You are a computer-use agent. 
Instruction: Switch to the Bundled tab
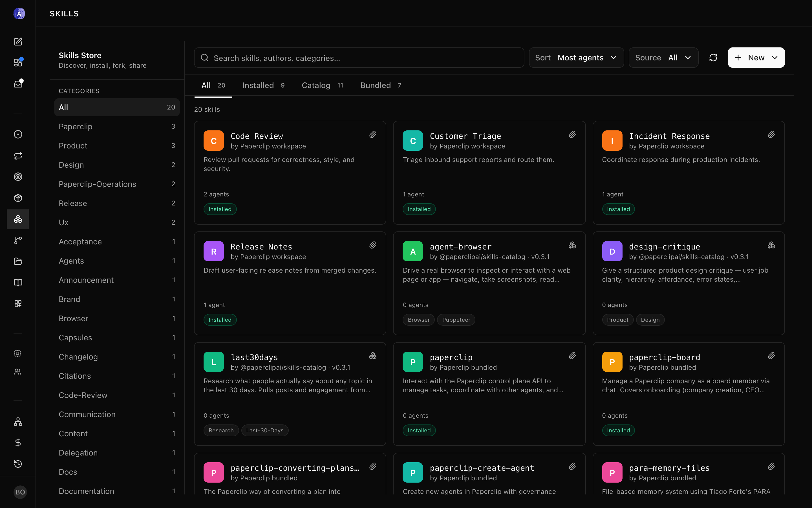381,85
